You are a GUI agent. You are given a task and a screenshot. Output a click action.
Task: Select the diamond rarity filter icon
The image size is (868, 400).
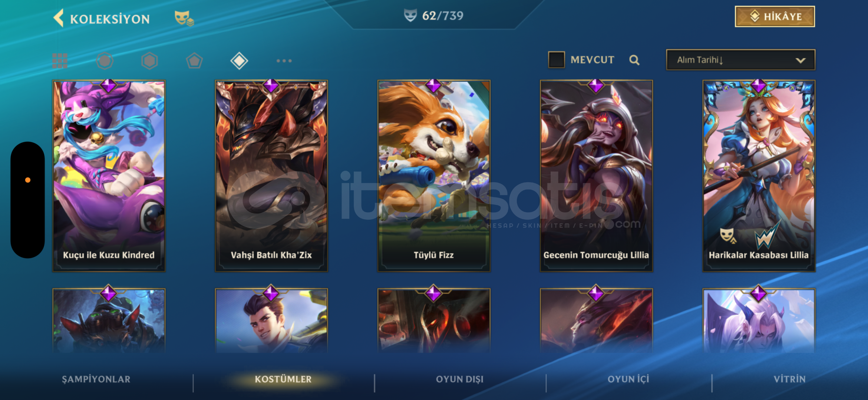point(239,61)
